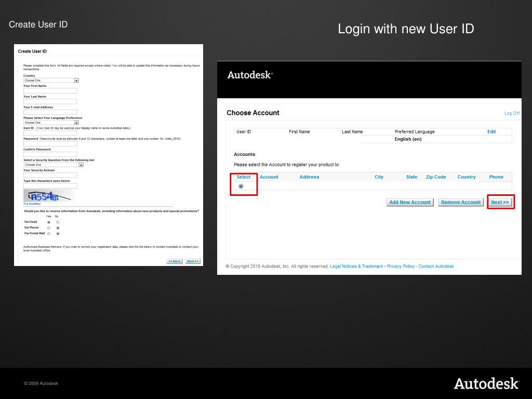Select the account radio button under Select

(x=241, y=187)
